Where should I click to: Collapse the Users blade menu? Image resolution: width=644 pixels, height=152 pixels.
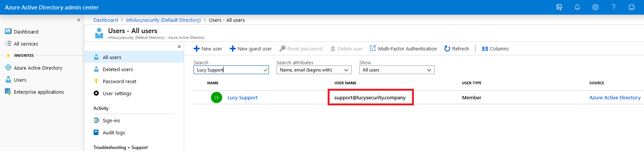click(x=179, y=47)
